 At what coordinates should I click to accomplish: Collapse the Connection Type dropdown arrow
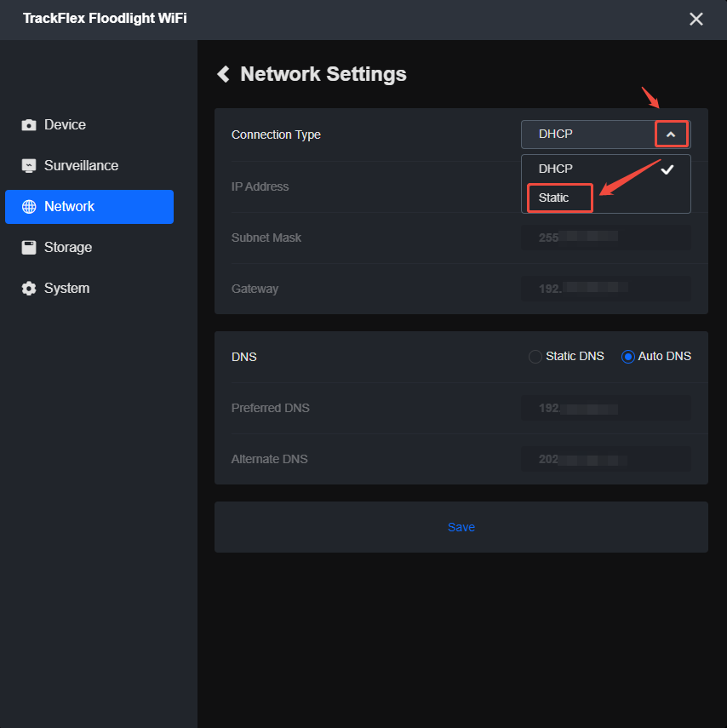pos(671,135)
